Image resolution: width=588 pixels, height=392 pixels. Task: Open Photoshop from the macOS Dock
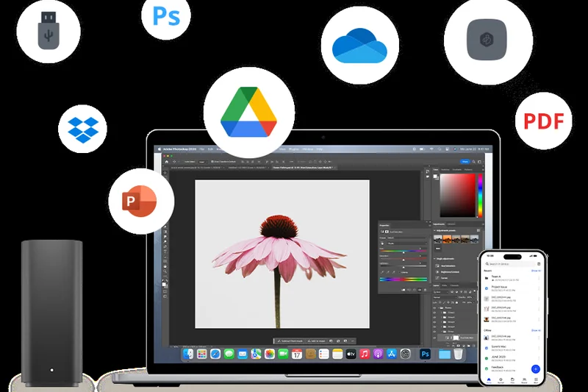[425, 354]
